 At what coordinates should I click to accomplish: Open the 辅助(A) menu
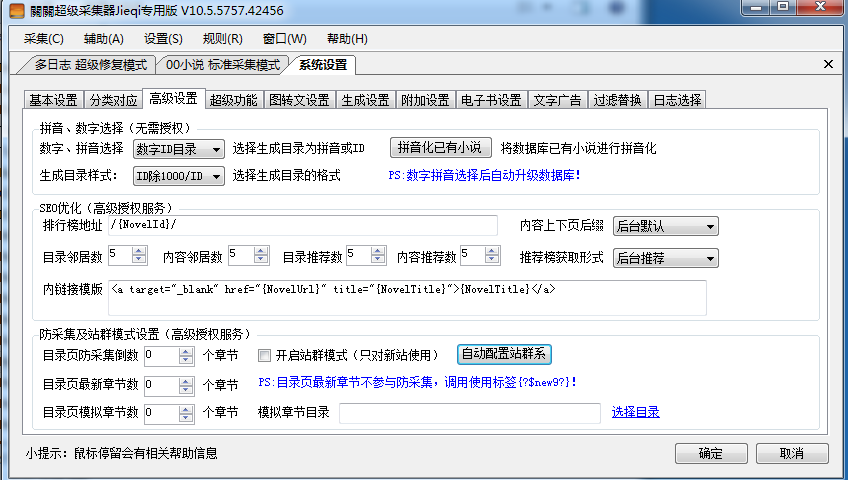pyautogui.click(x=104, y=39)
